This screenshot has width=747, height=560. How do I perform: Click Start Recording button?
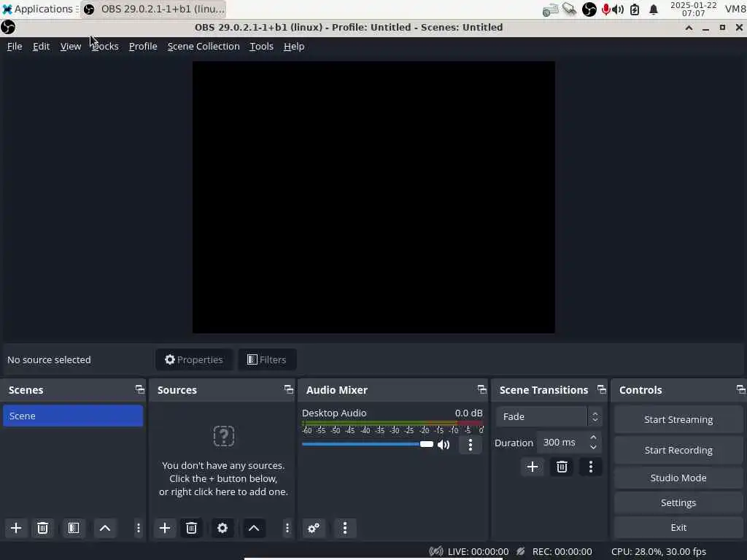pyautogui.click(x=678, y=450)
